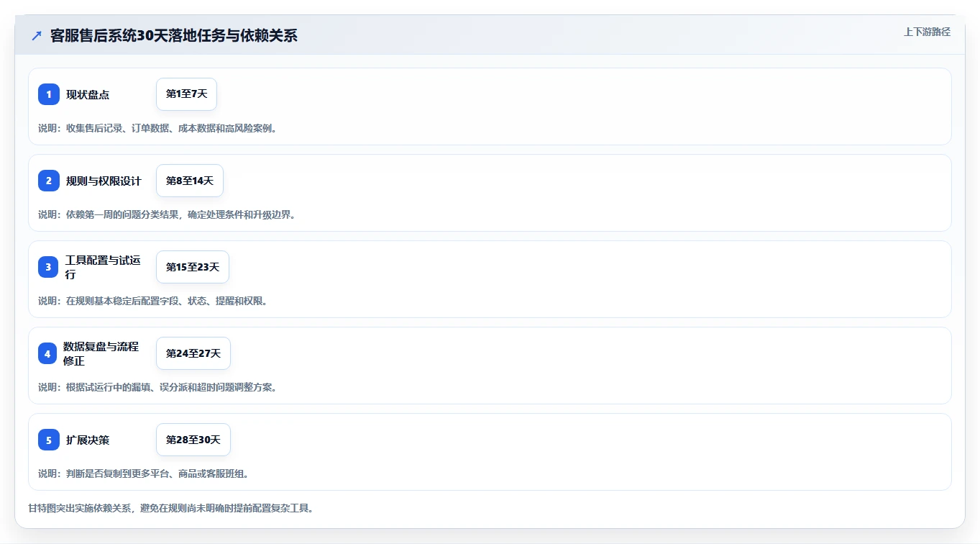Click the step 1 number badge
Viewport: 980px width, 544px height.
point(49,94)
